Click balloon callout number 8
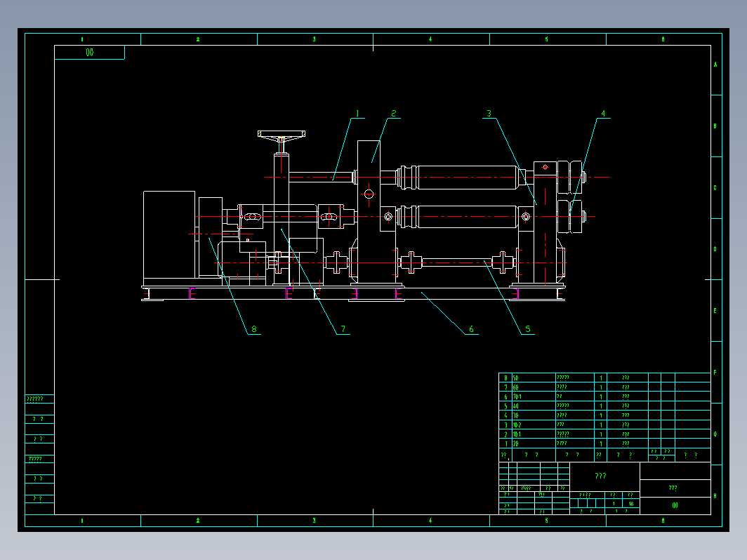Image resolution: width=747 pixels, height=560 pixels. (x=254, y=329)
